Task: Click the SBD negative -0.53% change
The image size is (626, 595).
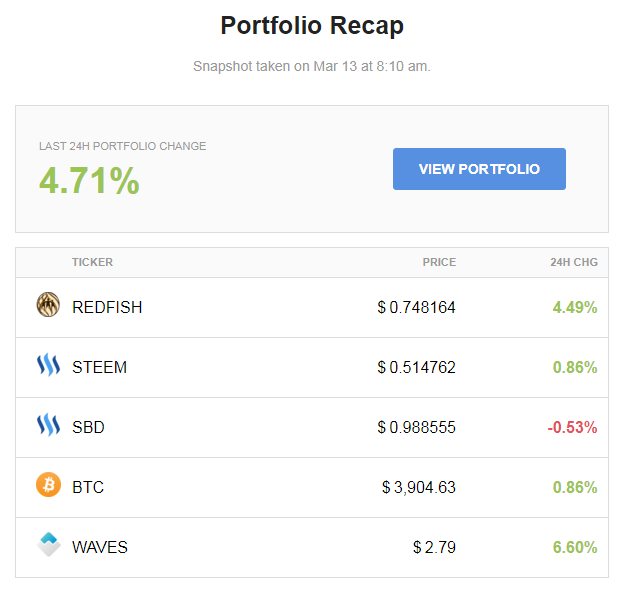Action: (572, 427)
